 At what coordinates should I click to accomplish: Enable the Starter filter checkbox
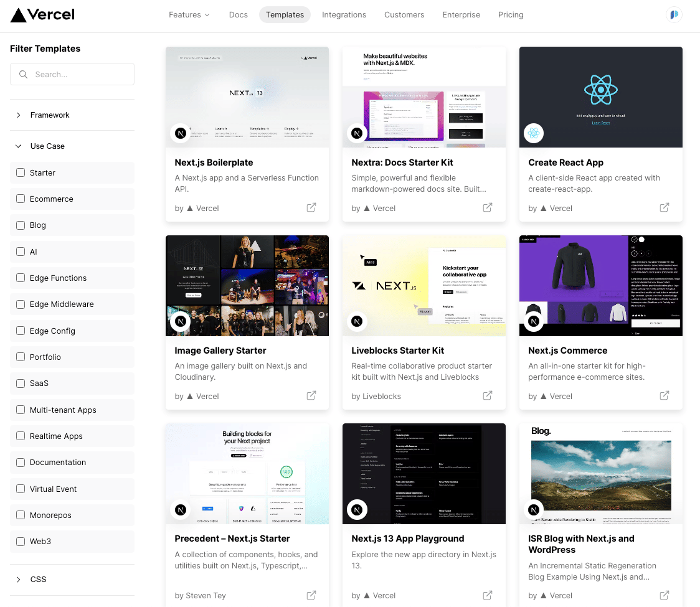(x=19, y=172)
